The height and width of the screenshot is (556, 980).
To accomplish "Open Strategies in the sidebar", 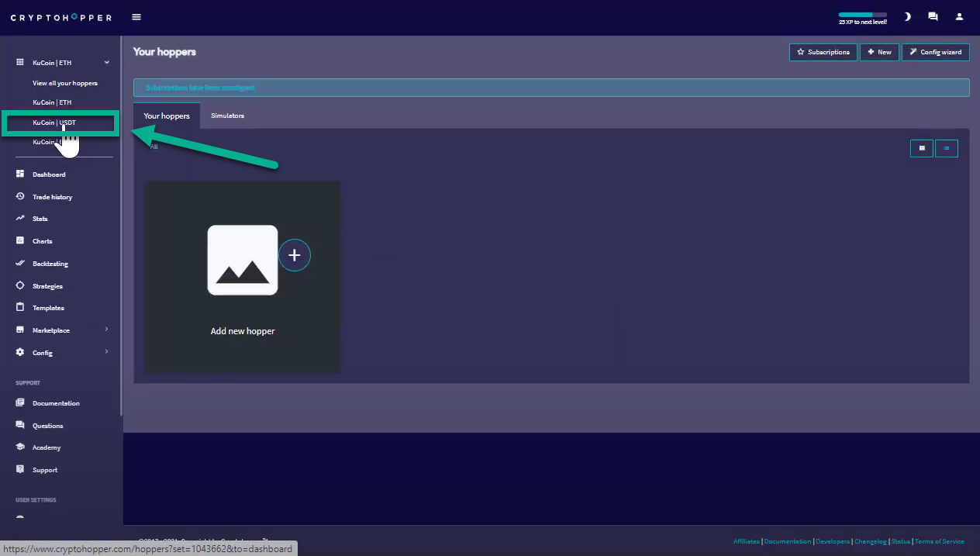I will point(47,286).
